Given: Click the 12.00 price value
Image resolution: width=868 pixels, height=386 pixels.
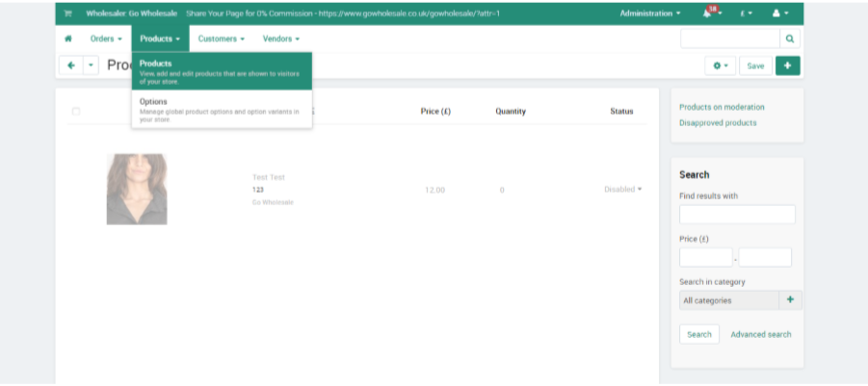Looking at the screenshot, I should tap(434, 190).
